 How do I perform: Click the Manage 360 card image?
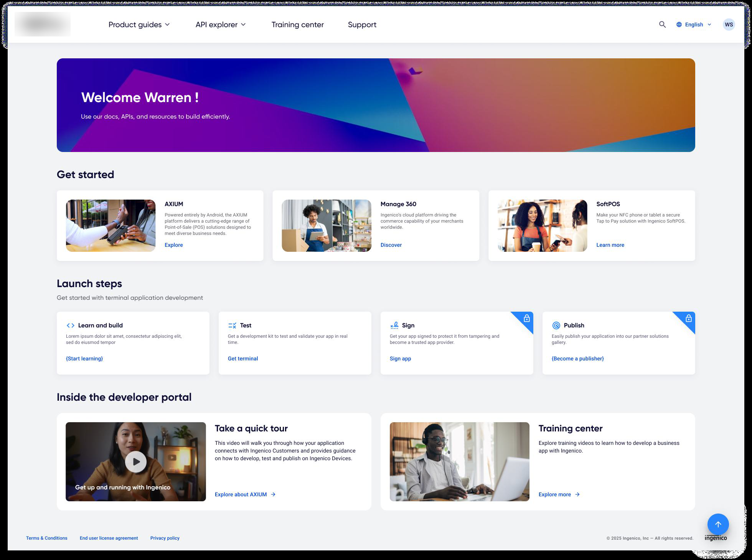coord(327,226)
